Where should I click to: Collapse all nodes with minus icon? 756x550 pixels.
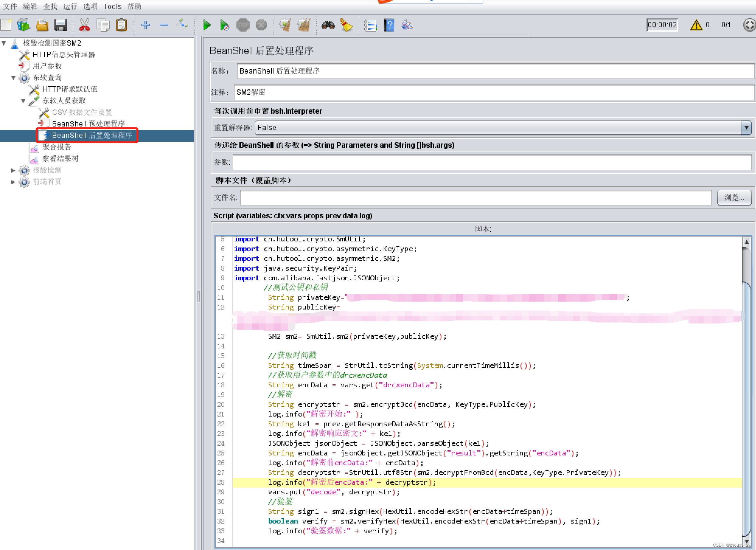click(x=164, y=25)
